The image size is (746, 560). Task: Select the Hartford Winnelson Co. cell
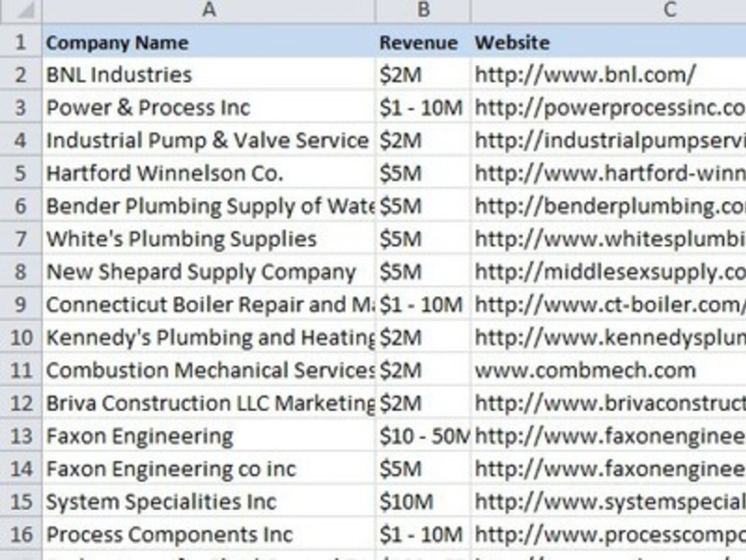click(209, 173)
